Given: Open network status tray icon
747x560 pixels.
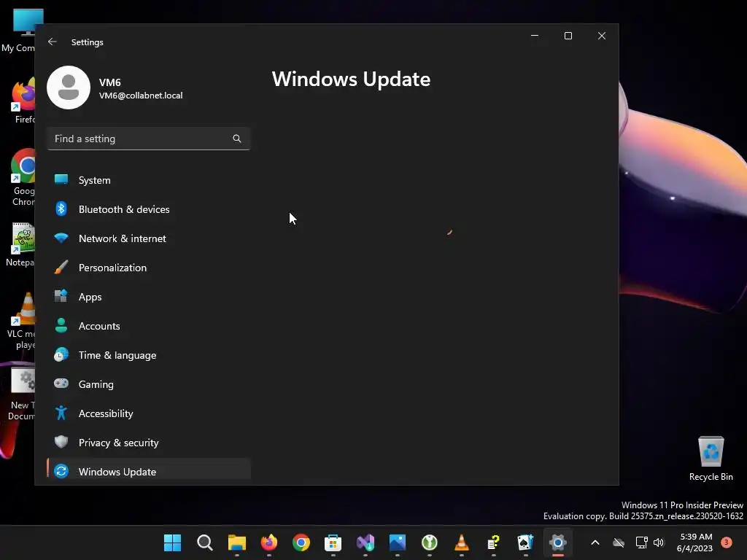Looking at the screenshot, I should [x=642, y=542].
